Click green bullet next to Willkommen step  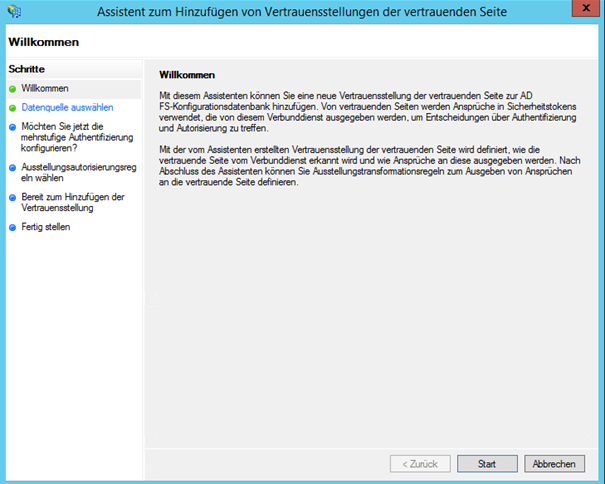(x=13, y=89)
